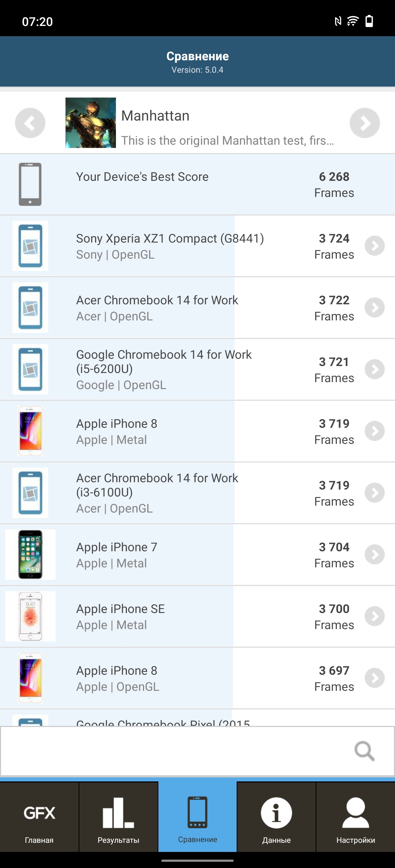Switch to the Результаты tab

(x=118, y=818)
